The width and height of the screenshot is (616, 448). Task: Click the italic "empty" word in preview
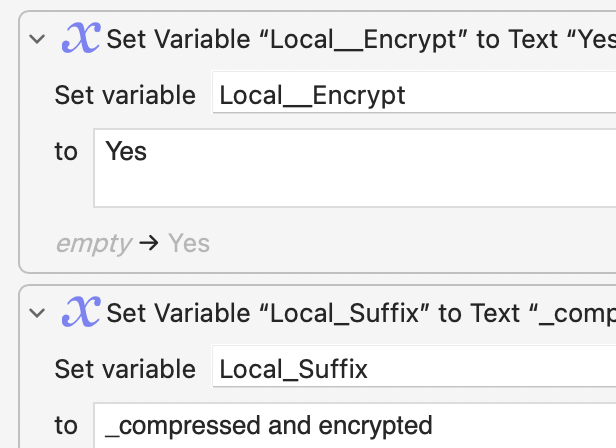pyautogui.click(x=93, y=243)
